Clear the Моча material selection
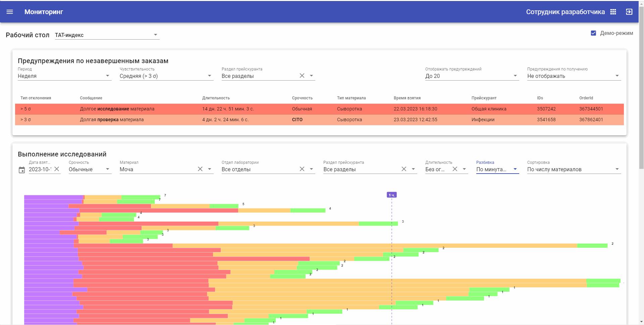The width and height of the screenshot is (644, 325). (x=200, y=169)
